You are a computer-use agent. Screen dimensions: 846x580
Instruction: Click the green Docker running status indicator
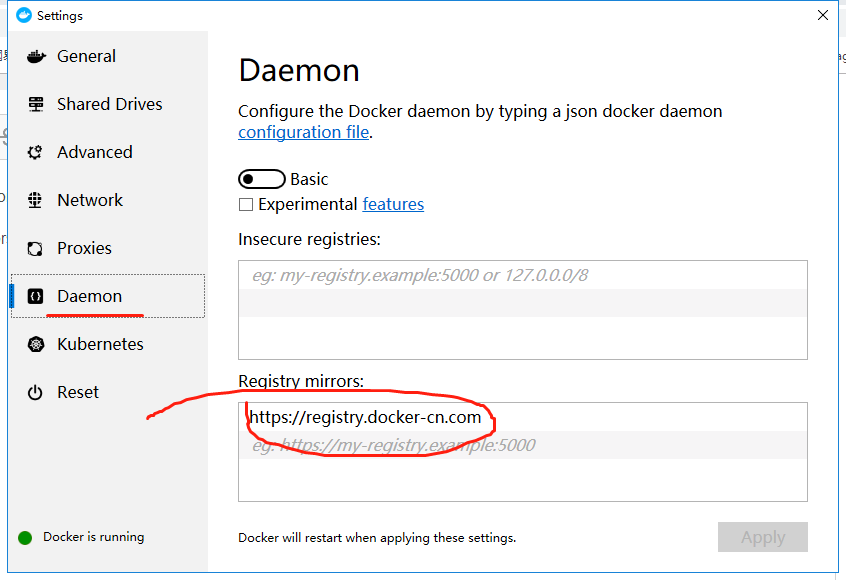pyautogui.click(x=25, y=537)
